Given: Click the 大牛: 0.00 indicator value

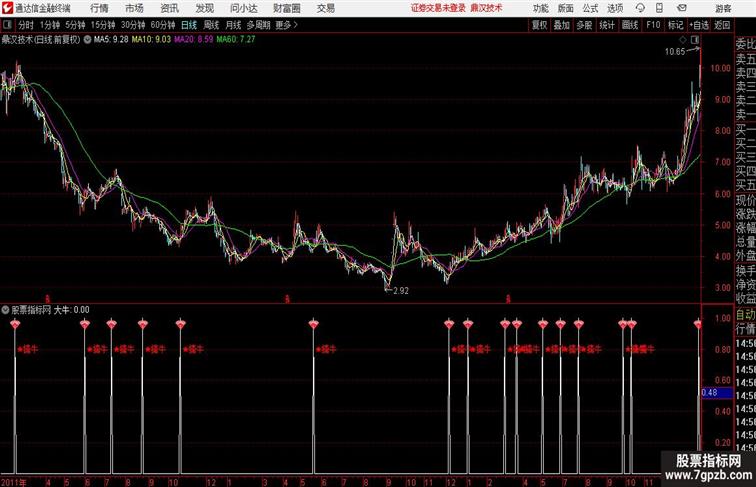Looking at the screenshot, I should click(x=71, y=310).
